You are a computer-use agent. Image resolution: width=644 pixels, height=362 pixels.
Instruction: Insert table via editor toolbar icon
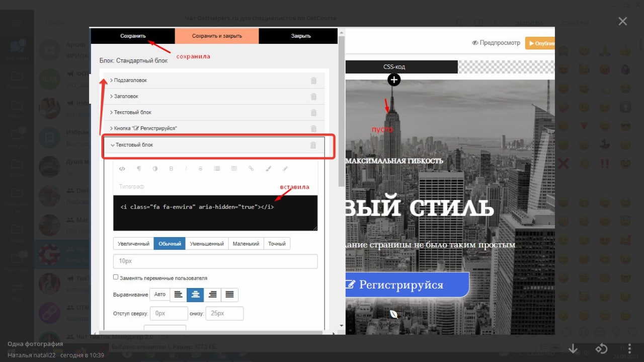tap(234, 169)
